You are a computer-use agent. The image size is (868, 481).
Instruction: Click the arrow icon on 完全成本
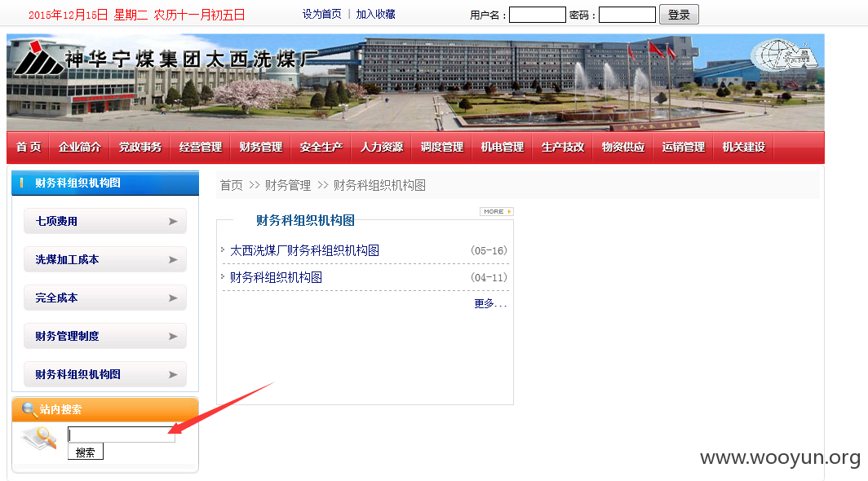click(173, 298)
